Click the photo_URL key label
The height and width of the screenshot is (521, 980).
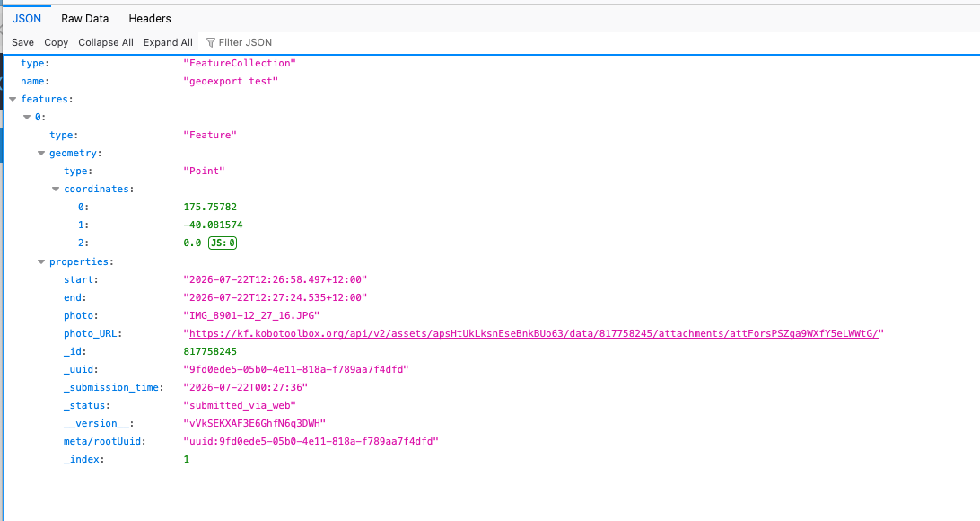tap(90, 333)
